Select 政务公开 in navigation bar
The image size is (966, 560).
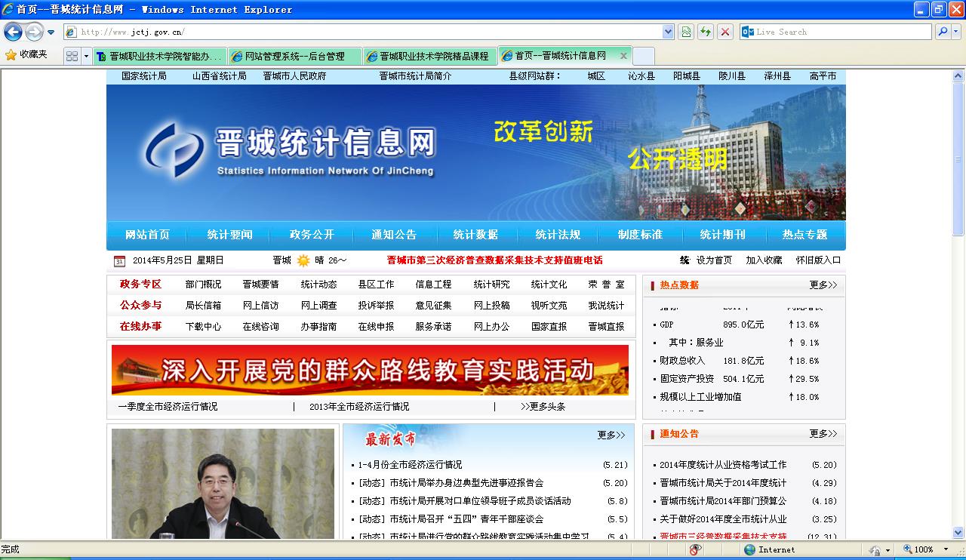[312, 235]
